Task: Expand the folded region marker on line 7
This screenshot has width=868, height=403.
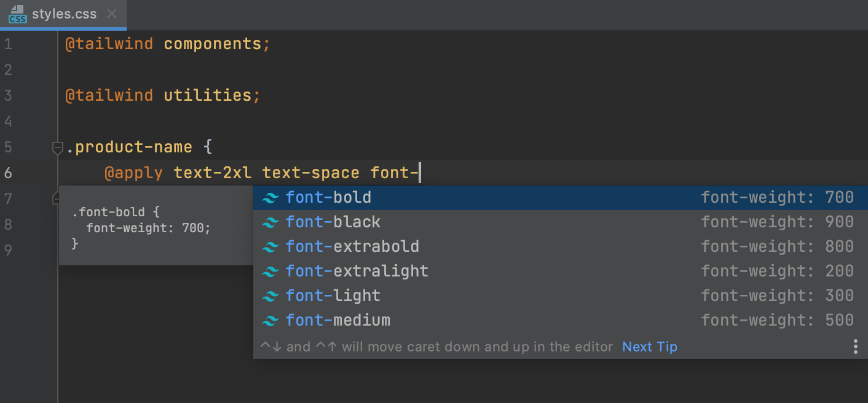Action: [57, 198]
